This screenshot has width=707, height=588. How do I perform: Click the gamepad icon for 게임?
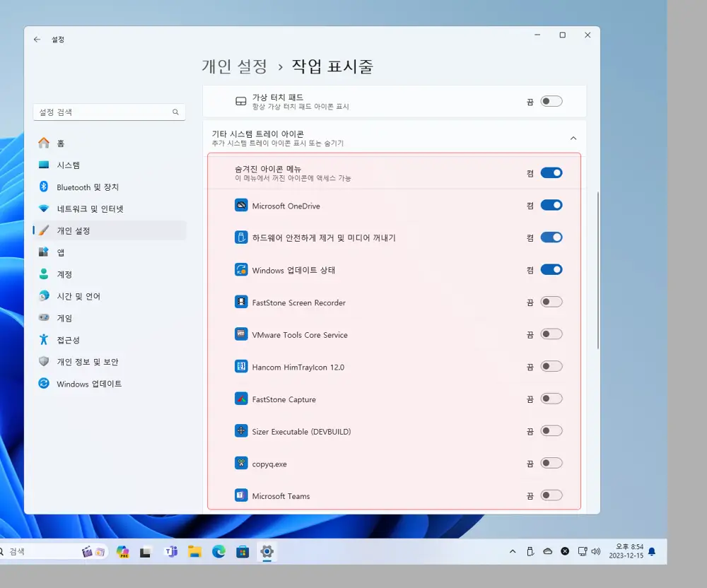(44, 317)
